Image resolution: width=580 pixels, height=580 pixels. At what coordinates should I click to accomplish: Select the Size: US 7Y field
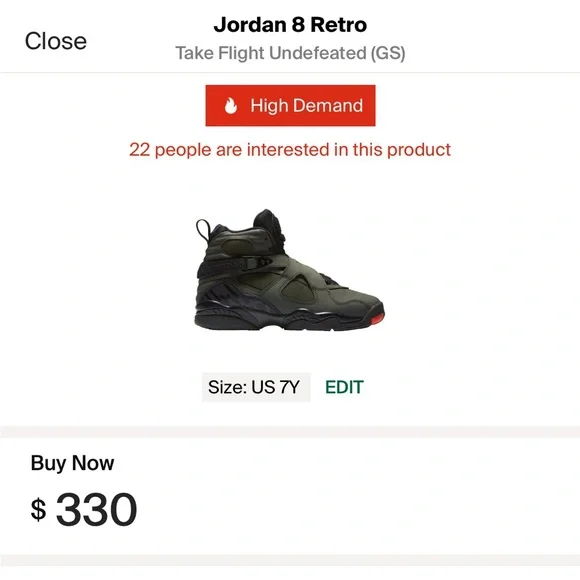click(x=256, y=387)
